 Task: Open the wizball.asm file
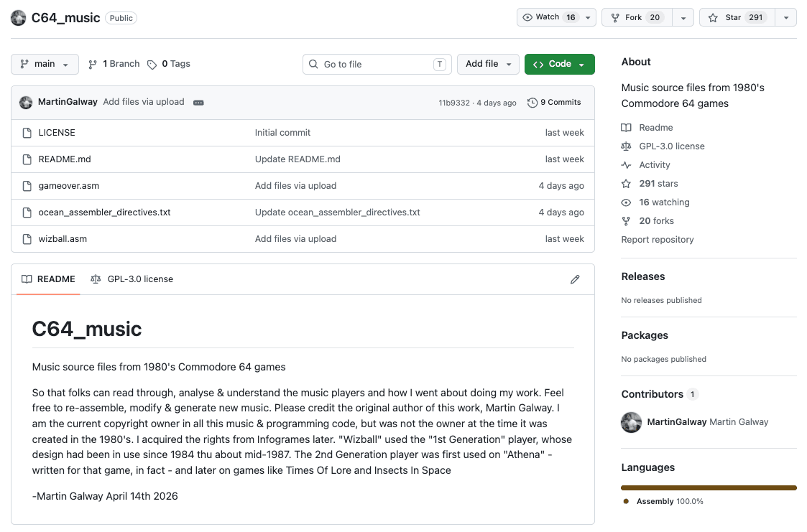63,239
